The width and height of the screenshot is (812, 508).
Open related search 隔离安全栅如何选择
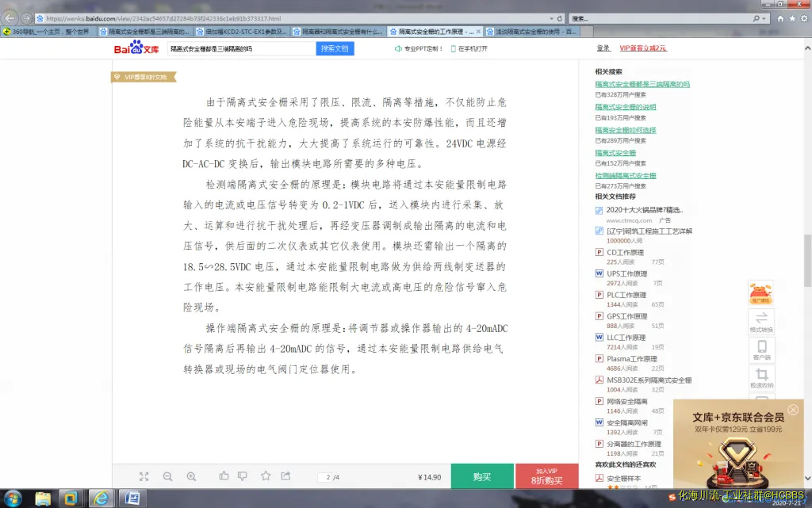[626, 130]
